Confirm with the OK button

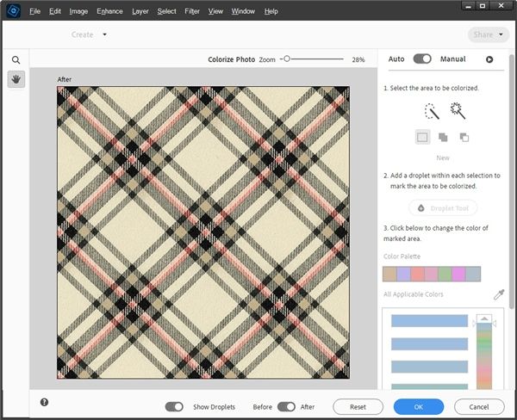(419, 407)
